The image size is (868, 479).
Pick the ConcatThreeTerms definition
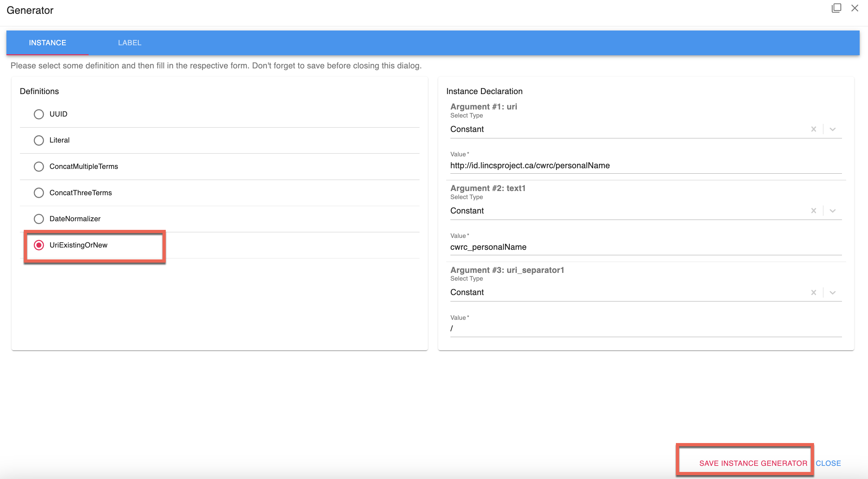(39, 193)
